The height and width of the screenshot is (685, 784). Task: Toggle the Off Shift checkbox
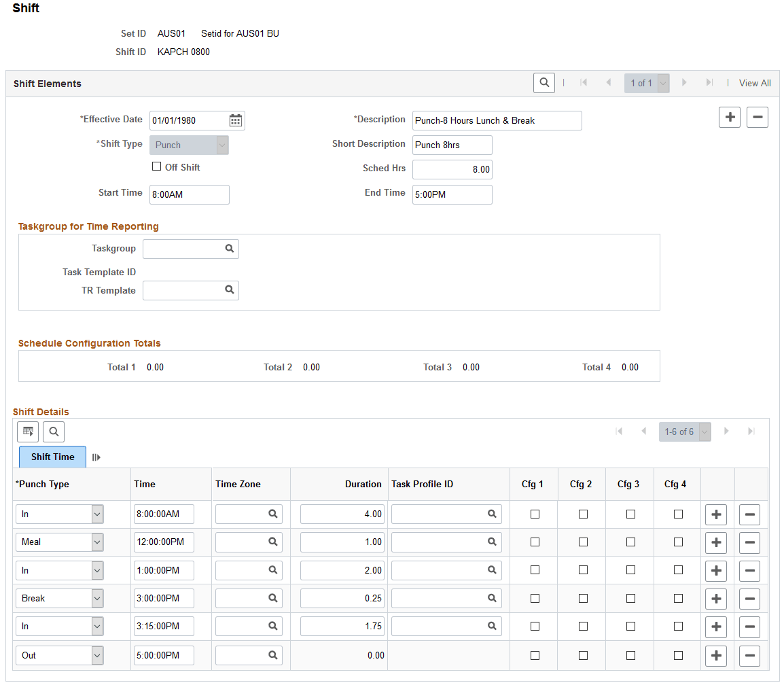point(156,166)
